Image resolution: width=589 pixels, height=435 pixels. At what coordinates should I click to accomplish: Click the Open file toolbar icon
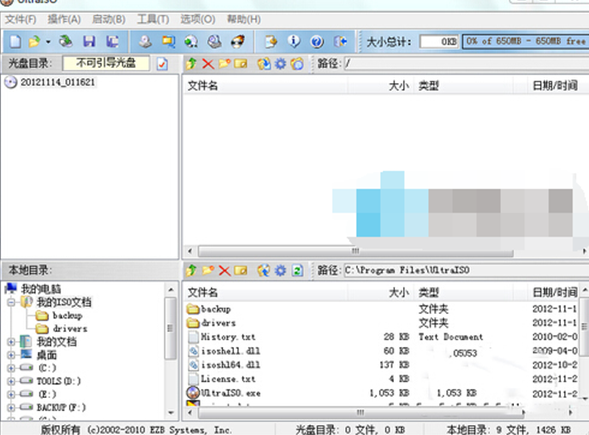[34, 41]
